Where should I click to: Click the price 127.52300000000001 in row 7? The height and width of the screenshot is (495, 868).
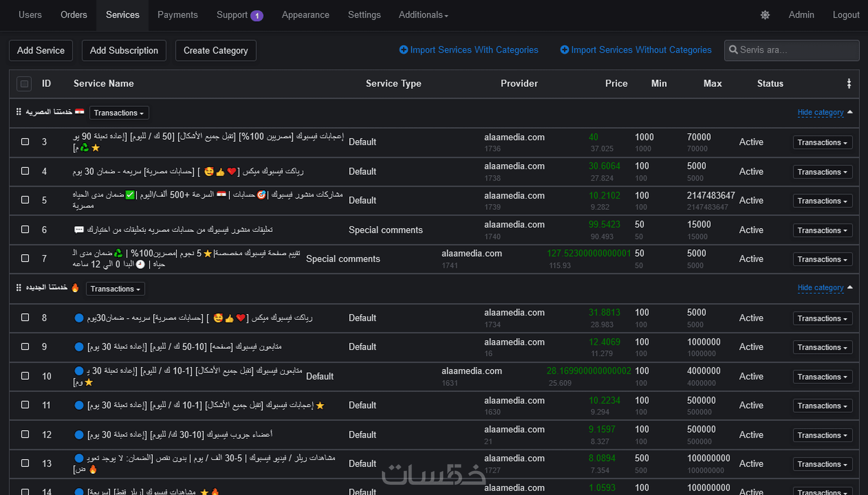[x=589, y=253]
